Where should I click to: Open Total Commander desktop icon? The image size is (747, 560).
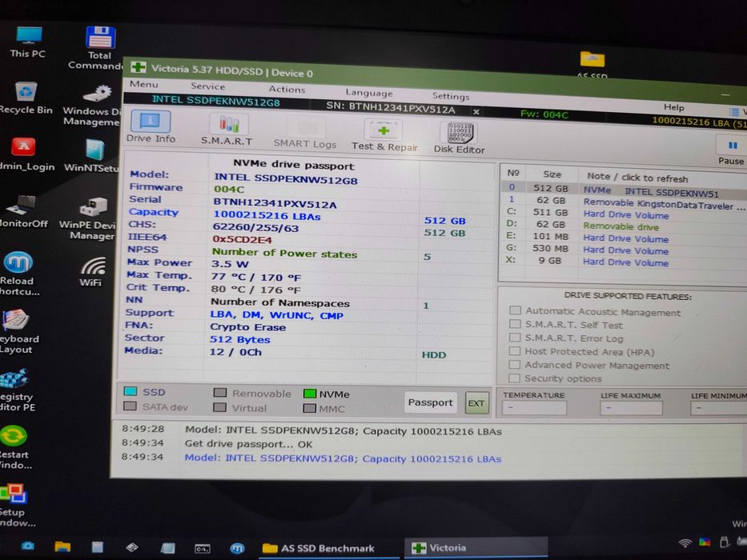click(x=101, y=37)
